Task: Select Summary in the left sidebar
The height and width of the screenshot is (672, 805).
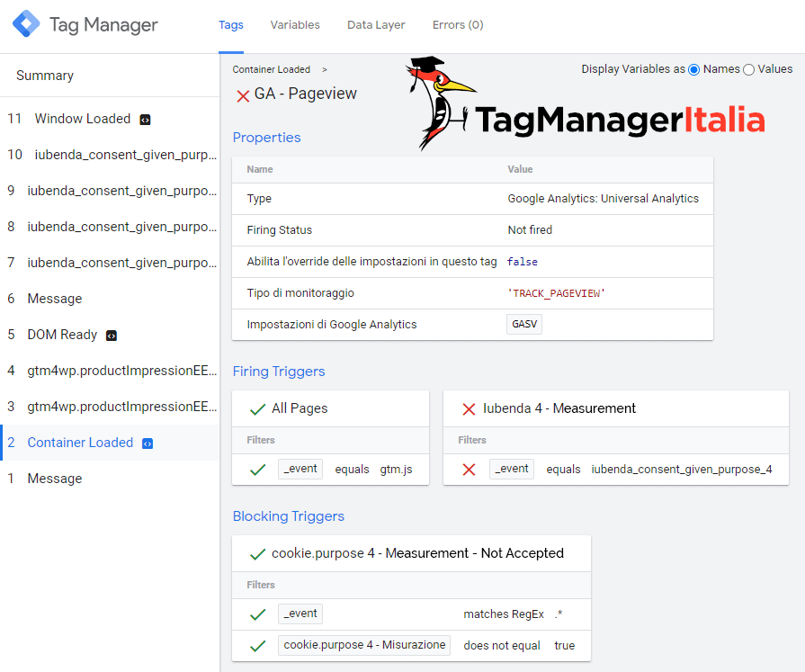Action: pos(45,76)
